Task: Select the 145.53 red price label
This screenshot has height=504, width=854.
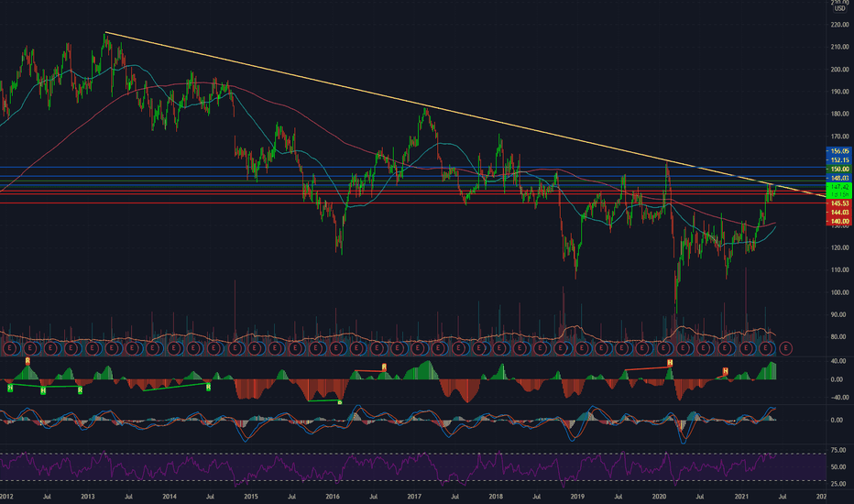Action: tap(838, 203)
